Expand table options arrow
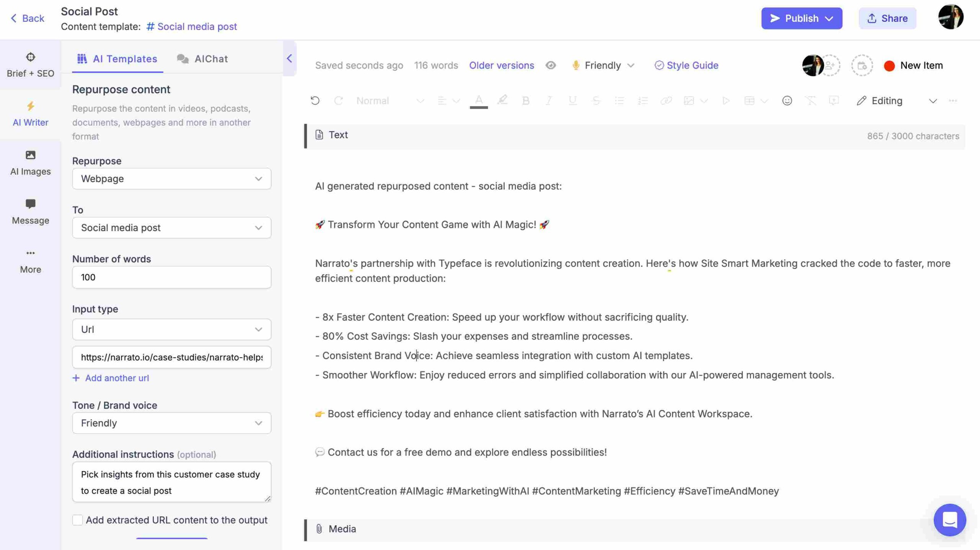The height and width of the screenshot is (550, 980). [764, 101]
